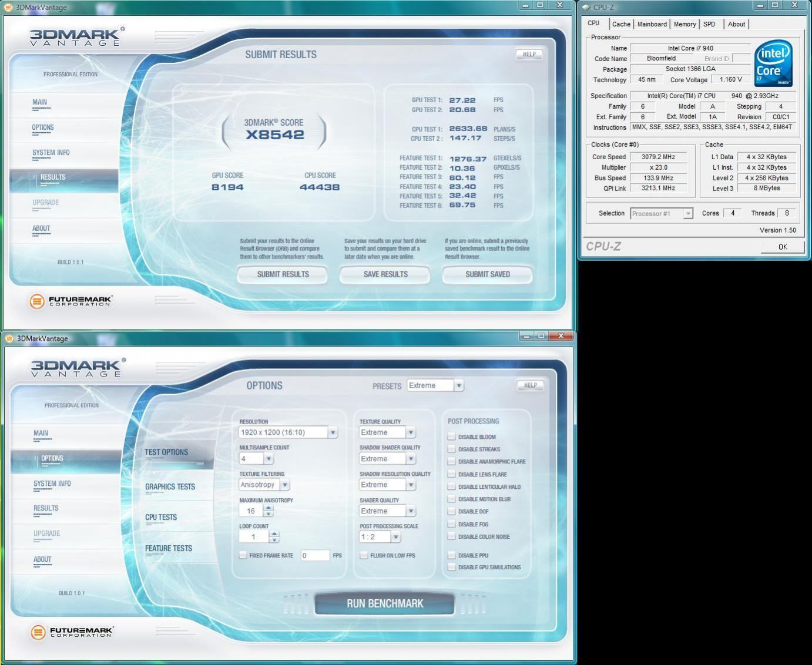The width and height of the screenshot is (812, 665).
Task: Toggle Disable Lenticular Halo checkbox
Action: coord(451,486)
